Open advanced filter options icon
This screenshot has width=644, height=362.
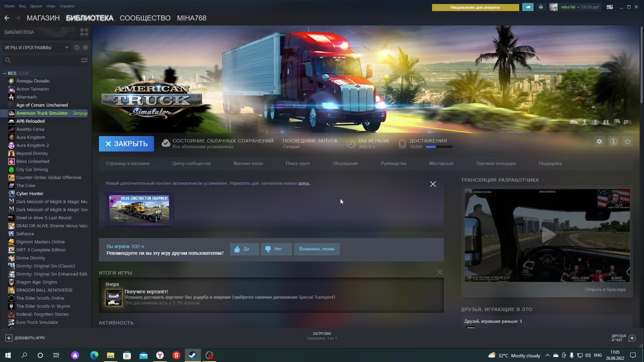(x=84, y=60)
